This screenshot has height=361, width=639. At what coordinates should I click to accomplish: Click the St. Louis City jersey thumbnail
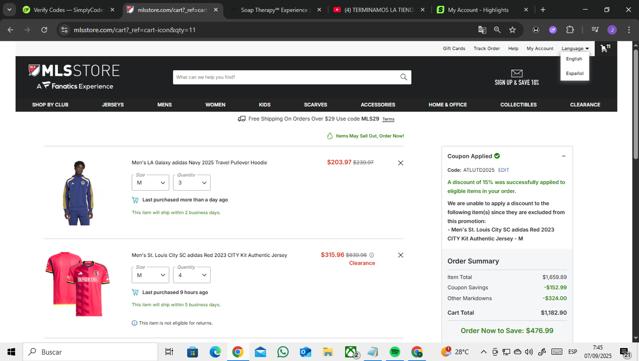pos(77,284)
